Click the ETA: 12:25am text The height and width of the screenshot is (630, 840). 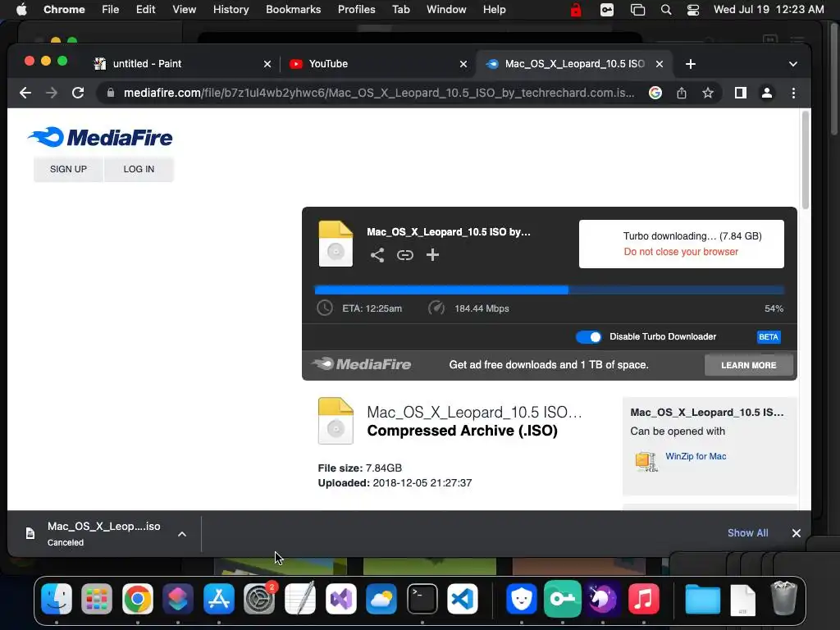point(372,308)
